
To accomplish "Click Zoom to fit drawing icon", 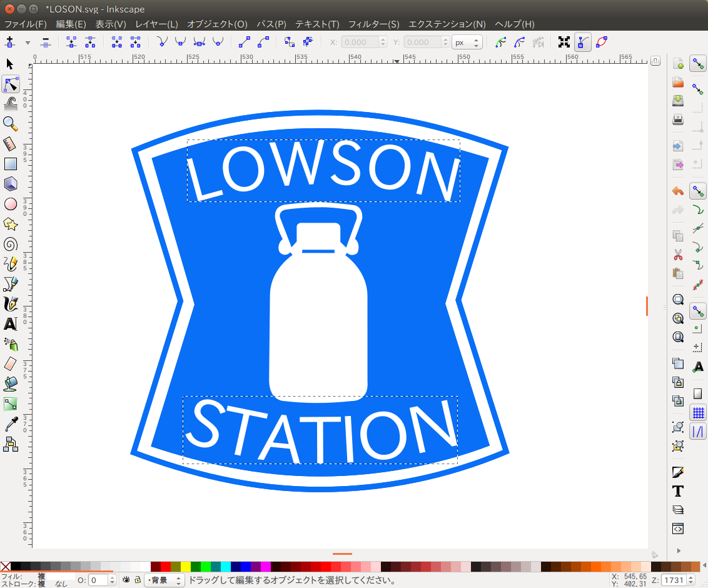I will [x=678, y=318].
